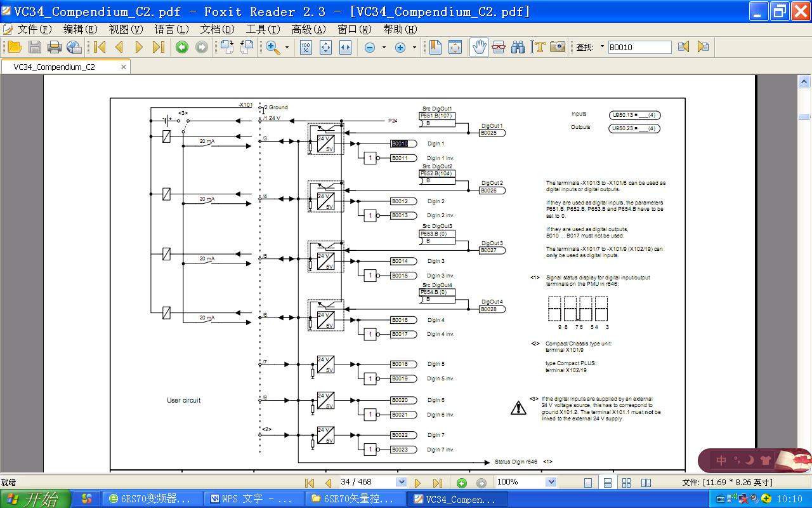Switch to continuous page layout

[607, 483]
